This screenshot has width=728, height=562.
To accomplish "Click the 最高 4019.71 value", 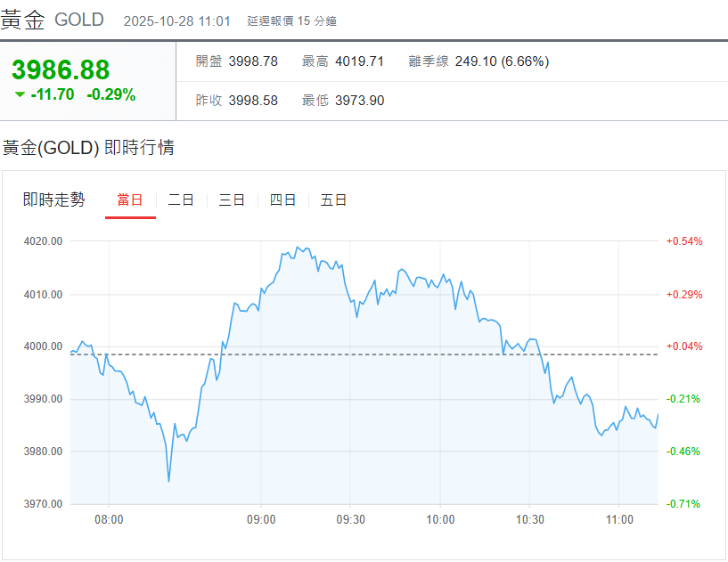I will tap(359, 61).
